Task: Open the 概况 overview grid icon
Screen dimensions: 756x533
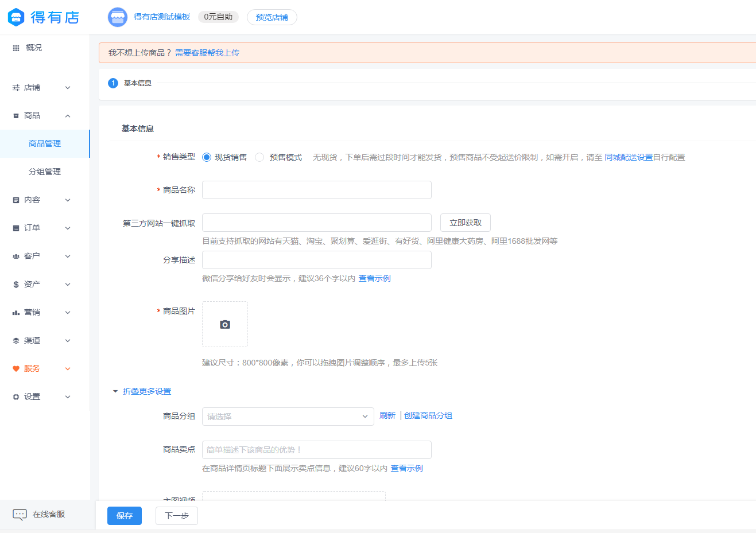Action: click(x=16, y=48)
